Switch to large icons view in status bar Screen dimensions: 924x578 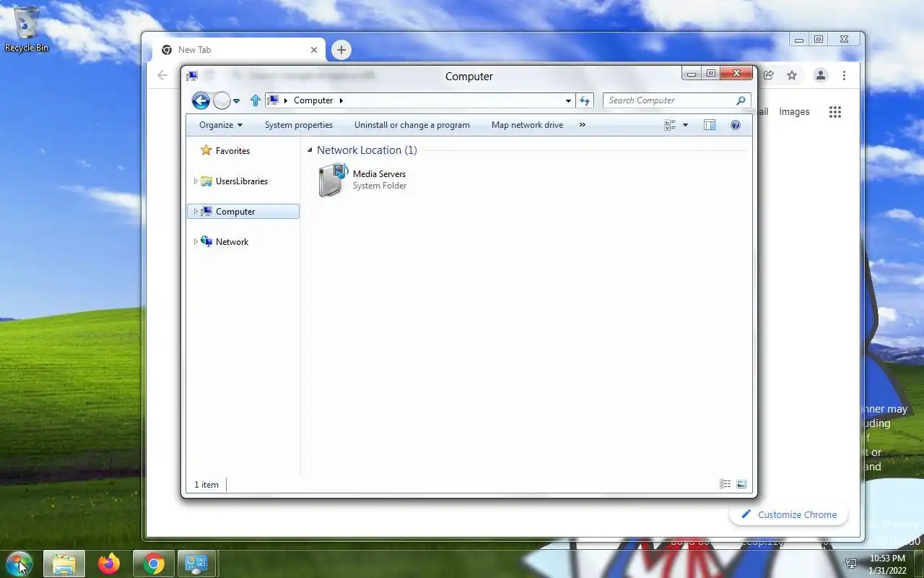point(741,484)
